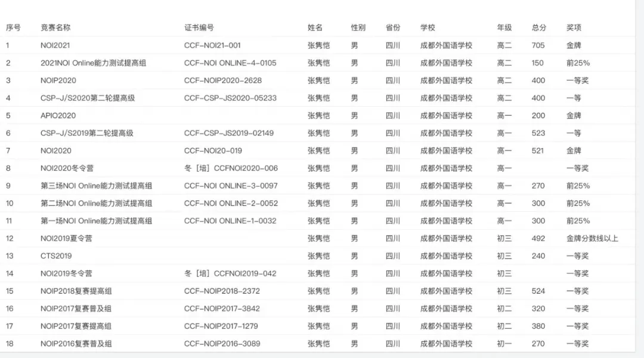Image resolution: width=644 pixels, height=358 pixels.
Task: Click grade 初一 in NOIP2016 row
Action: pos(504,344)
